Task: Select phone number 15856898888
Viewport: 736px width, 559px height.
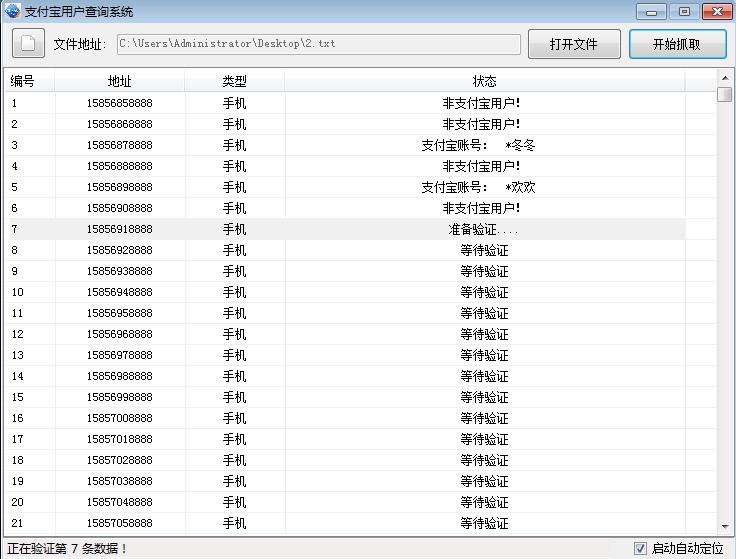Action: pos(119,187)
